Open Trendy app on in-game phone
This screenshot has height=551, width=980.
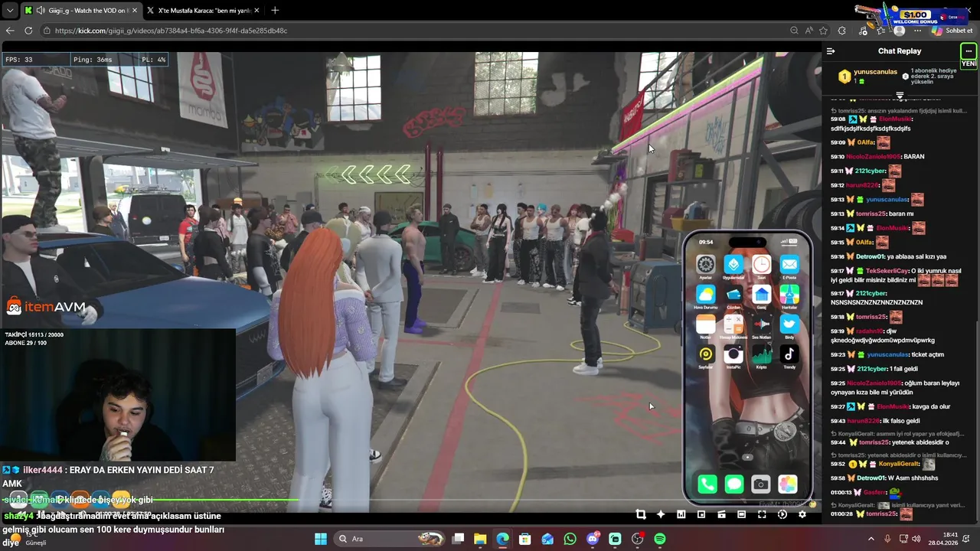point(789,354)
